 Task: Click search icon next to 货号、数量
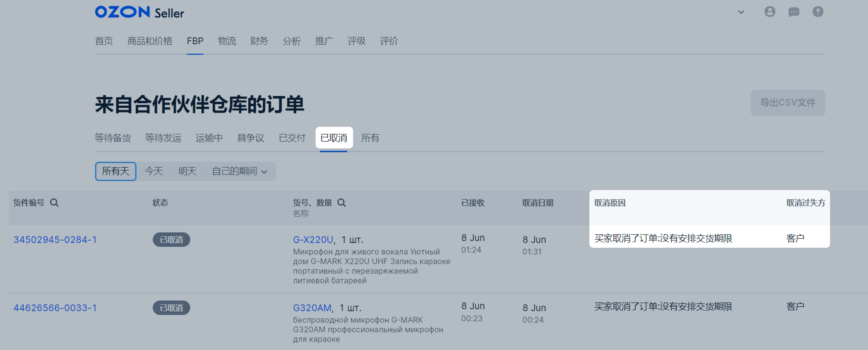pos(341,203)
